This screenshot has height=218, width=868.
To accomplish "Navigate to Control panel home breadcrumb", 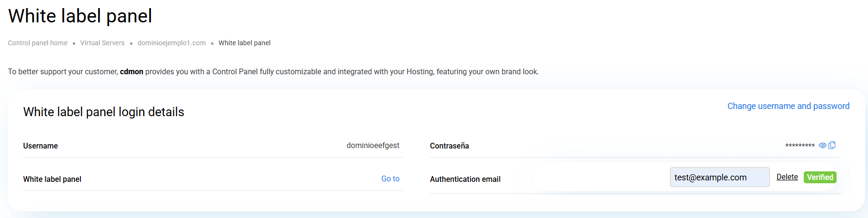I will pyautogui.click(x=38, y=43).
